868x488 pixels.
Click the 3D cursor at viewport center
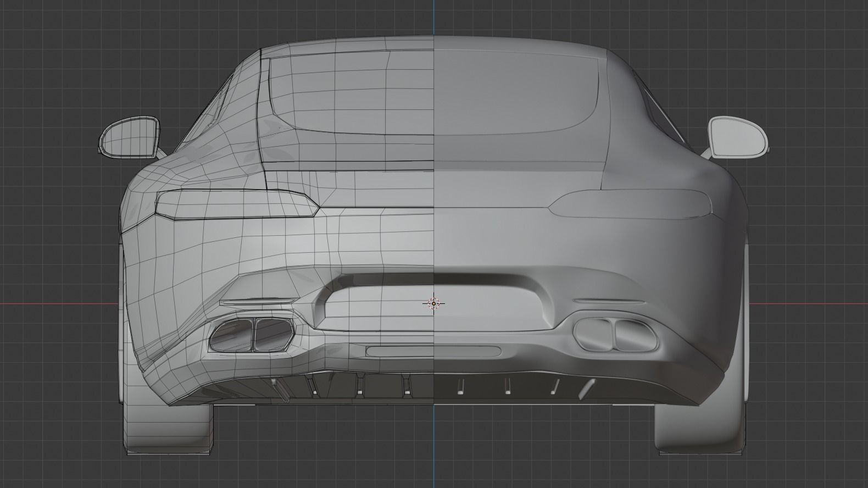(433, 303)
